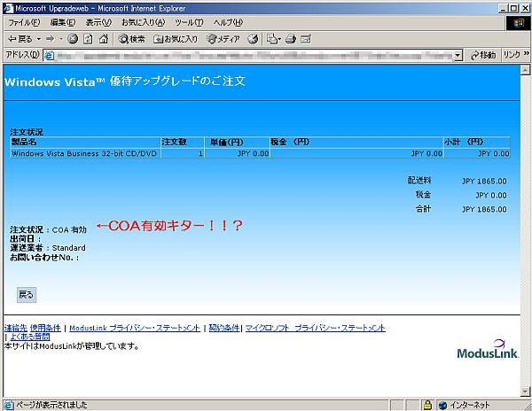
Task: Open the メディア media toolbar button
Action: [x=223, y=39]
